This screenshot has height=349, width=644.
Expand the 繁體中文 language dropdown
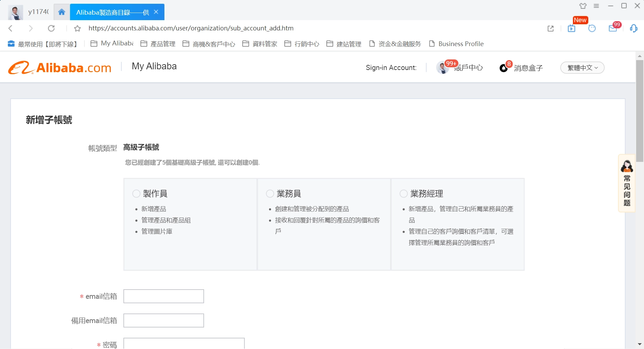pyautogui.click(x=582, y=68)
